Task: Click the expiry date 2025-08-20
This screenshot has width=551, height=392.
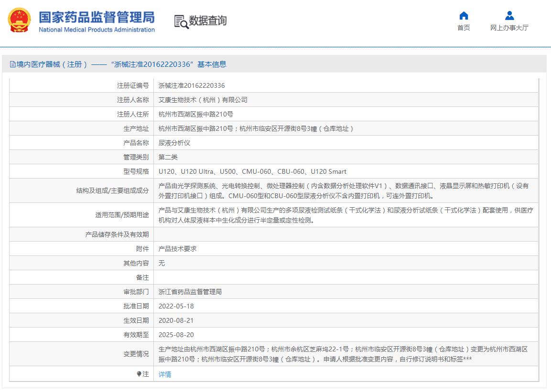Action: [176, 335]
